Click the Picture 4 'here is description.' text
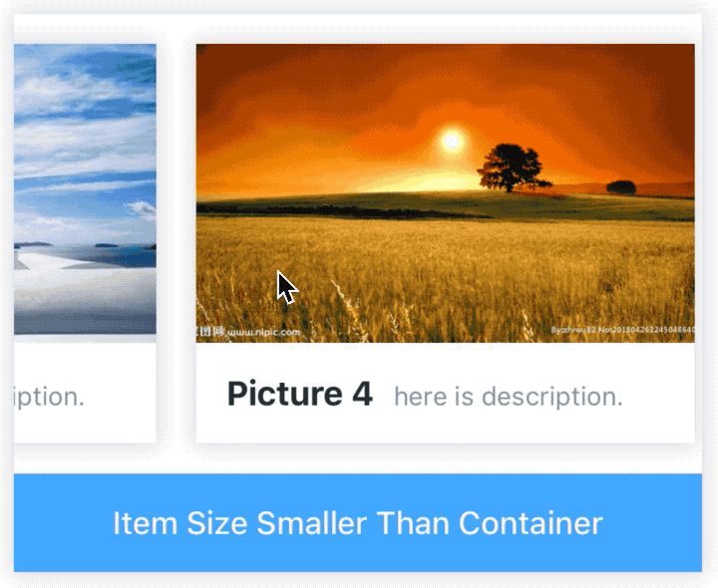 pyautogui.click(x=509, y=397)
